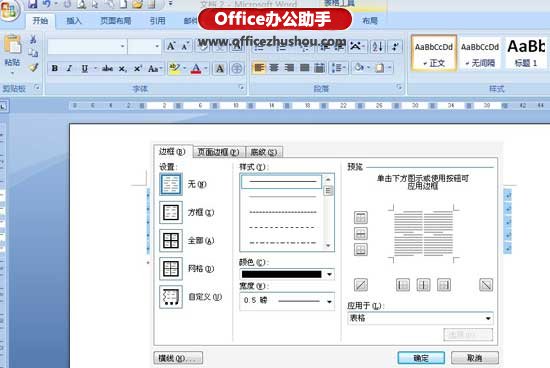Screen dimensions: 550x368
Task: Click the Distributed alignment icon
Action: 319,67
